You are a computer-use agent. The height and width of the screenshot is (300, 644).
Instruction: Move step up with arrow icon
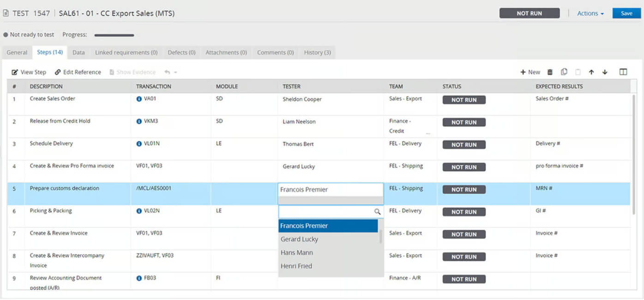click(591, 72)
